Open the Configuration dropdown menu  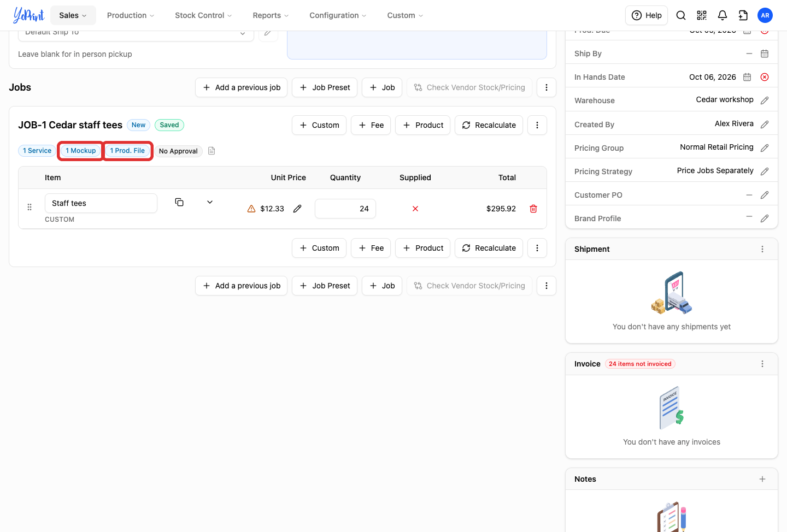[338, 15]
